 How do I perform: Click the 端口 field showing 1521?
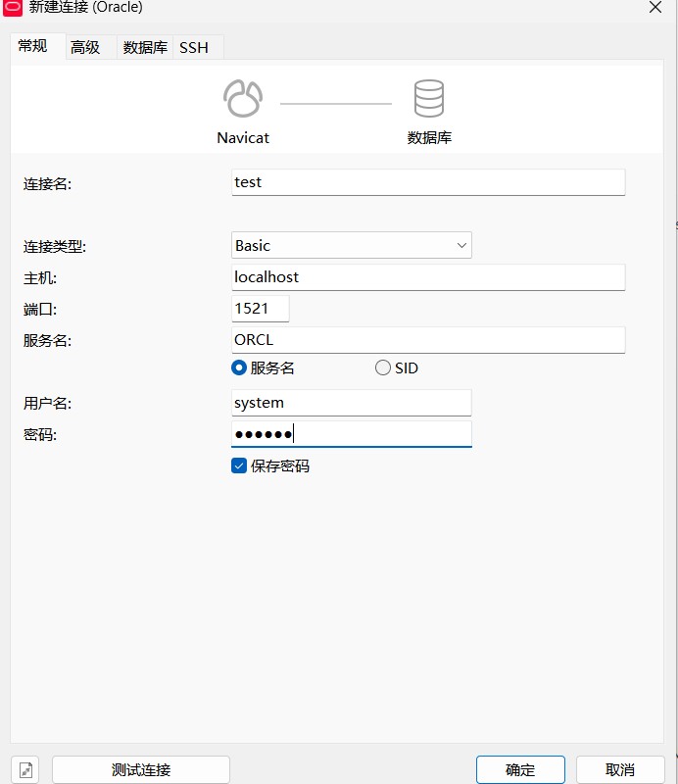[x=261, y=309]
